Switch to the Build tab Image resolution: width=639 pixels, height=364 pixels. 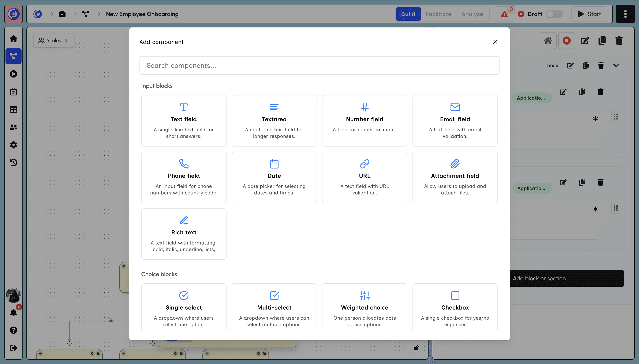[408, 14]
